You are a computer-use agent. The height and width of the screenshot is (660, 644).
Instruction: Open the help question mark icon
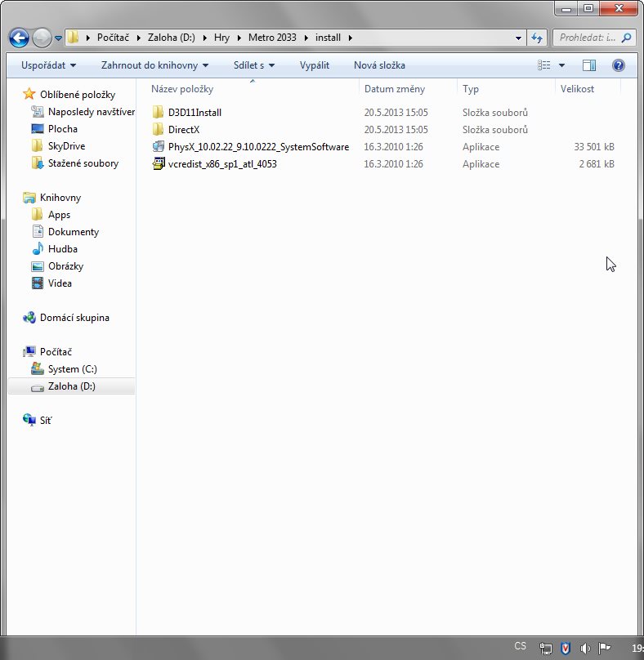click(x=619, y=65)
